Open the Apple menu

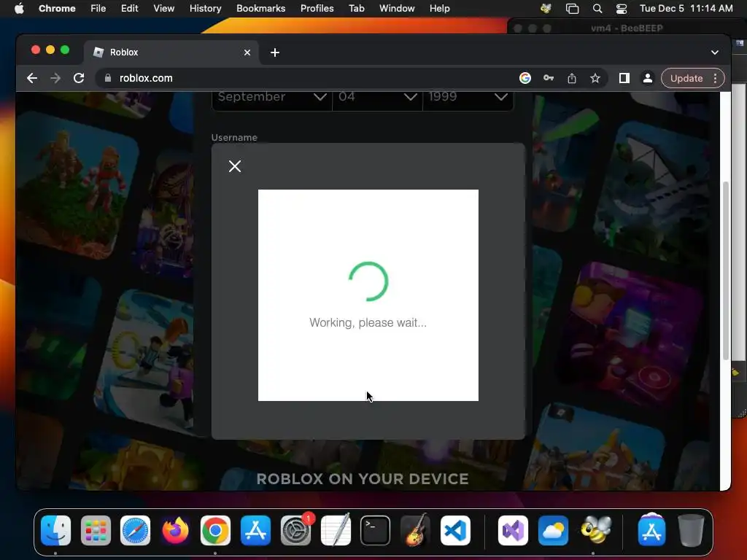[x=19, y=9]
